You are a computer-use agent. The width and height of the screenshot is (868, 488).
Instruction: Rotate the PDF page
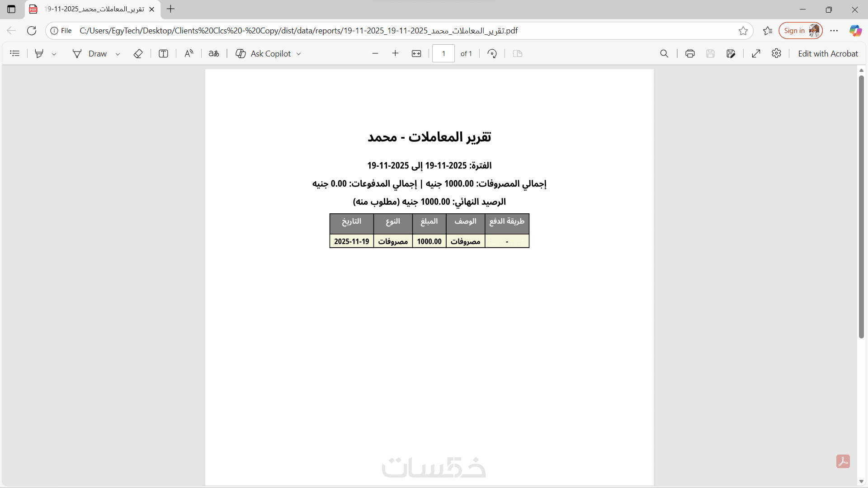[x=492, y=54]
